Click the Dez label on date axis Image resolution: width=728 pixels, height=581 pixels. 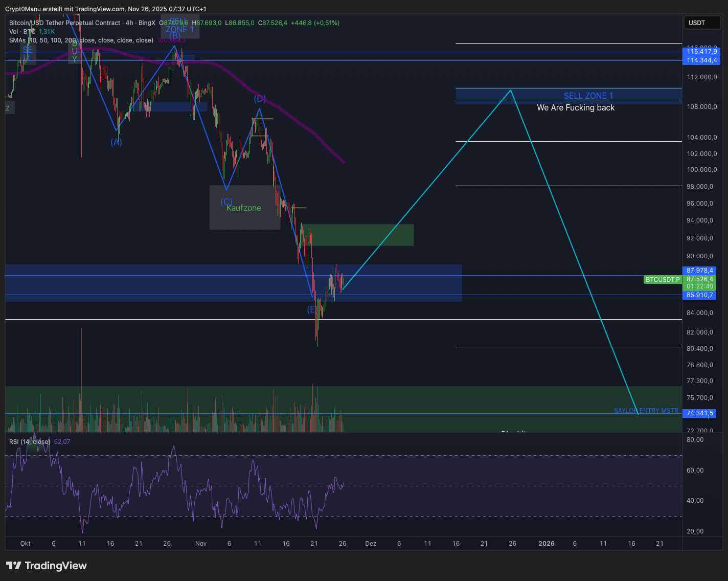[x=371, y=544]
